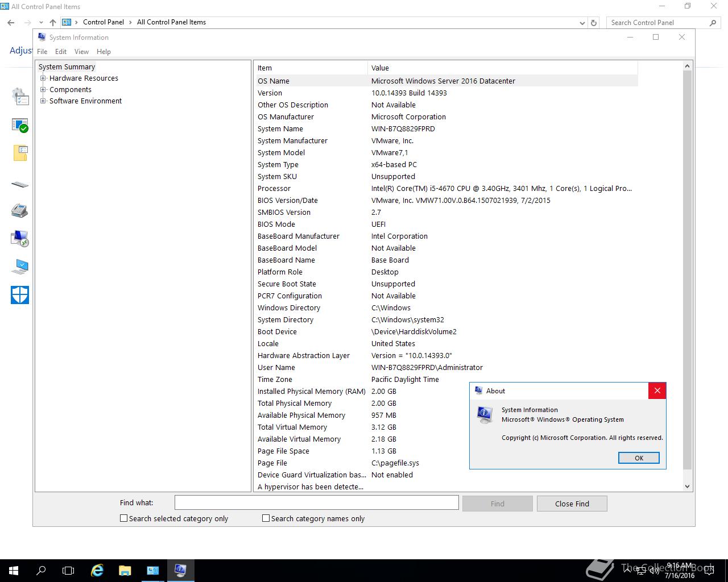Select the Page File Space row
Screen dimensions: 728x582
tap(446, 451)
